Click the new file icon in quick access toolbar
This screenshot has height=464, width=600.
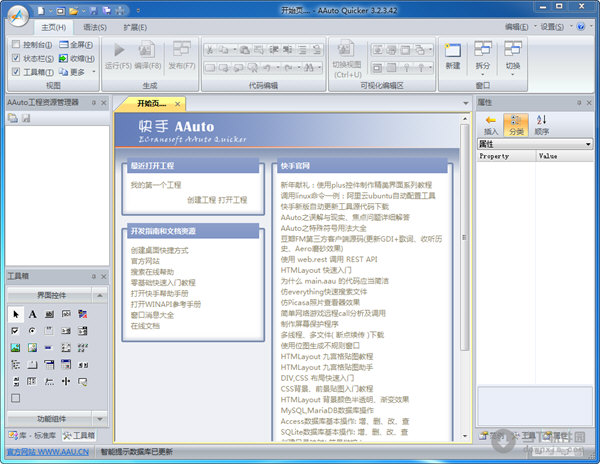(x=41, y=11)
